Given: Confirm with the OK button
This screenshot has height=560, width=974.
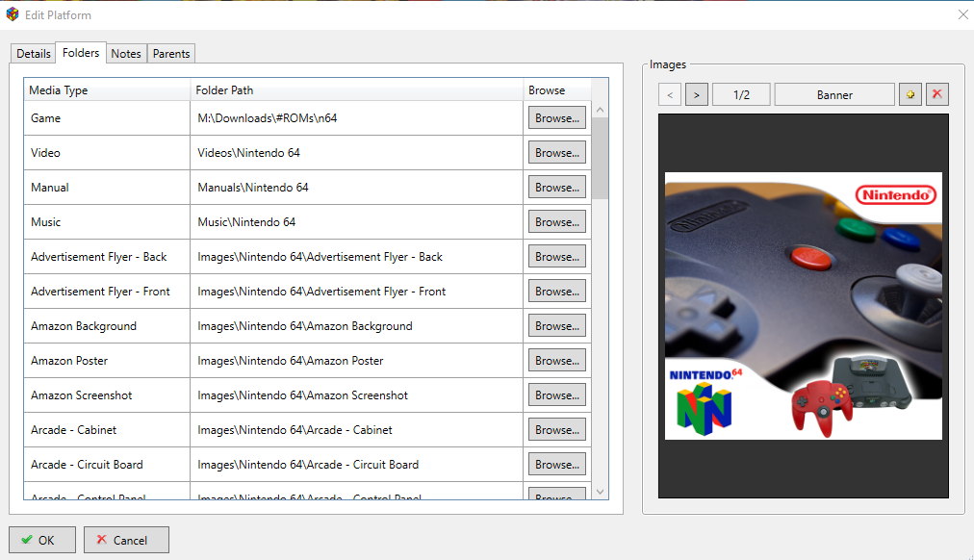Looking at the screenshot, I should click(42, 540).
